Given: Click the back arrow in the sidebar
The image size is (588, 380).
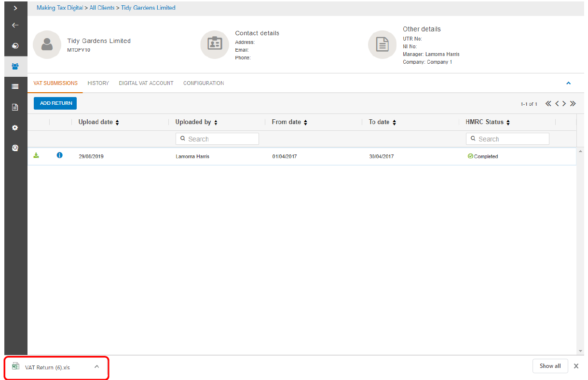Looking at the screenshot, I should pyautogui.click(x=15, y=25).
